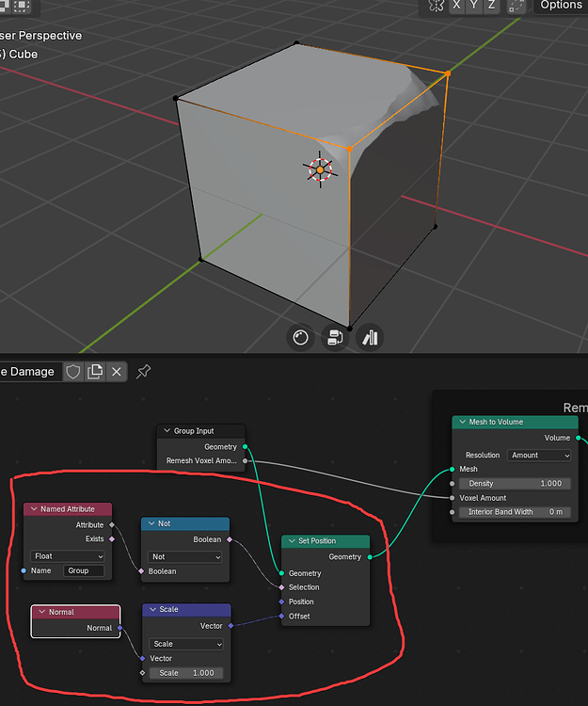Image resolution: width=588 pixels, height=706 pixels.
Task: Collapse the Scale node
Action: point(152,609)
